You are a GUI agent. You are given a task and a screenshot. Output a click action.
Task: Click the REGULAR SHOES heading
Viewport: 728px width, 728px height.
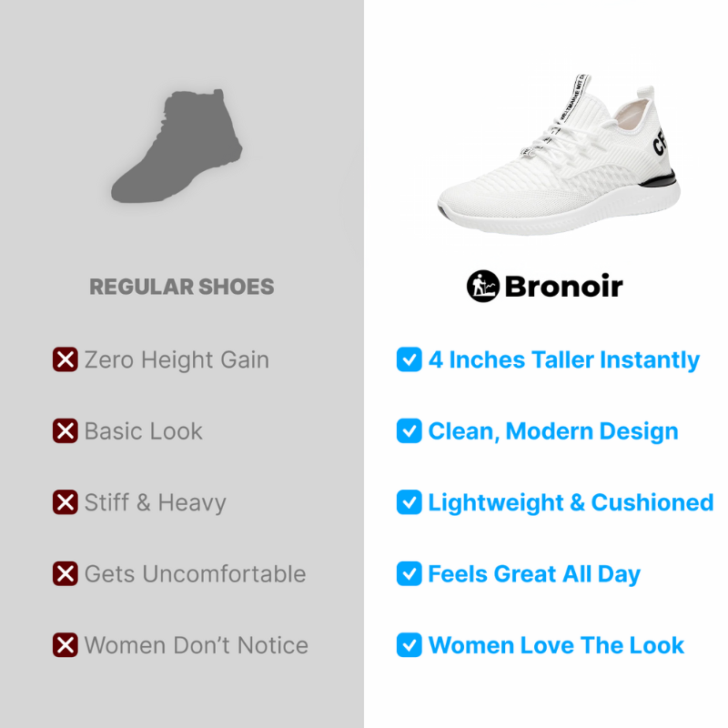point(181,287)
